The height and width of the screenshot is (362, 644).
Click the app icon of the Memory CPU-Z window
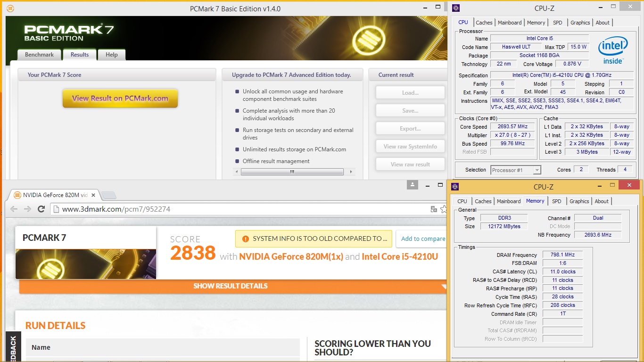point(455,186)
